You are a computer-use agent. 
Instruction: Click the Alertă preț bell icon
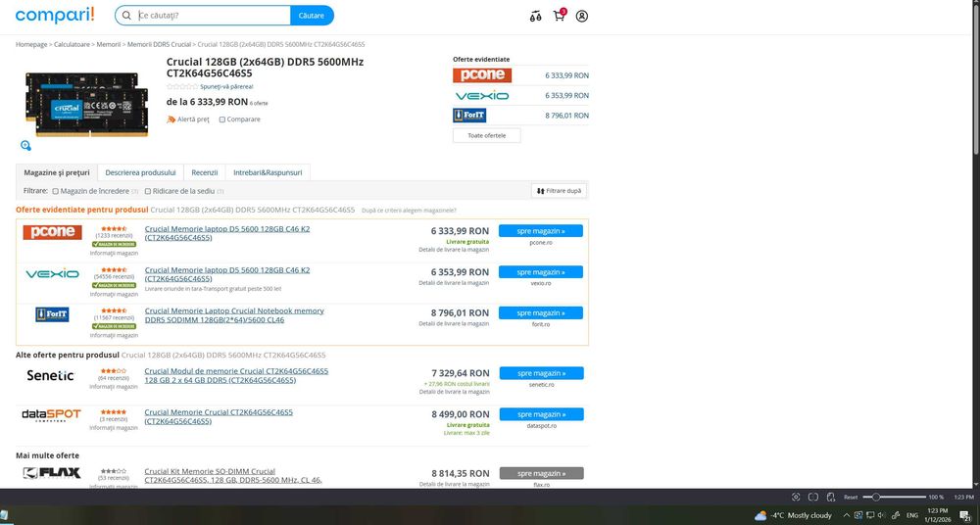[171, 119]
